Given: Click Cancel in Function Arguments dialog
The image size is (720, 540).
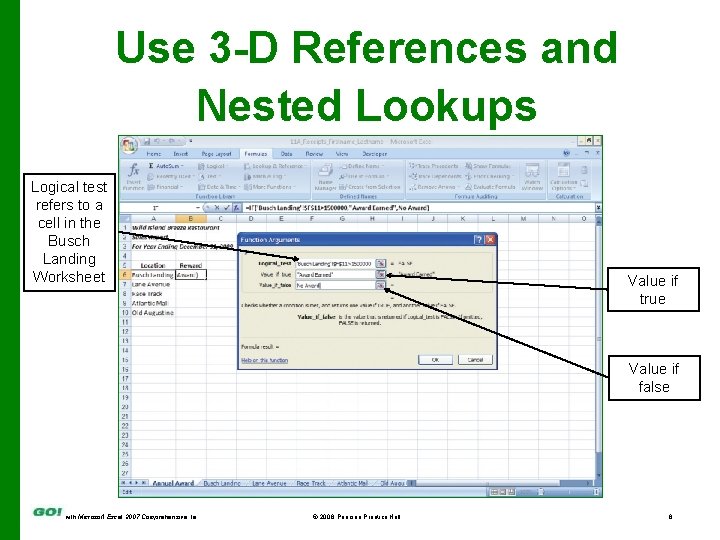Looking at the screenshot, I should (x=475, y=360).
